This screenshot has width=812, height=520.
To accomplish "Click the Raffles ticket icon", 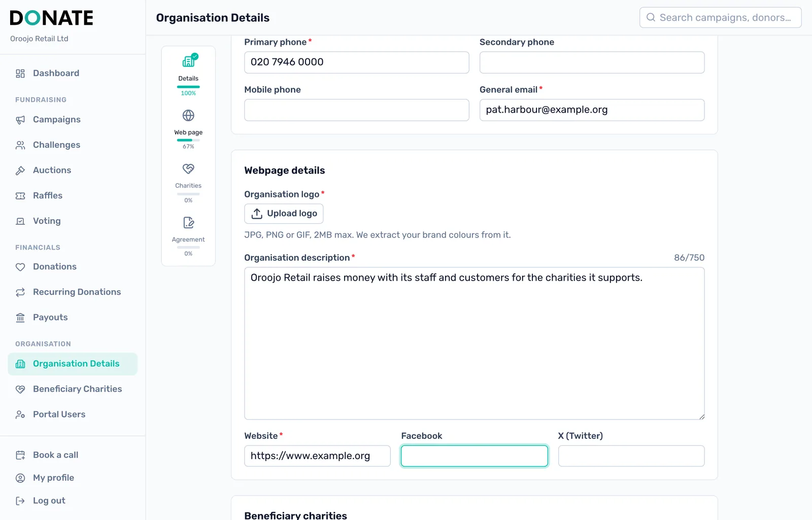I will (x=20, y=196).
